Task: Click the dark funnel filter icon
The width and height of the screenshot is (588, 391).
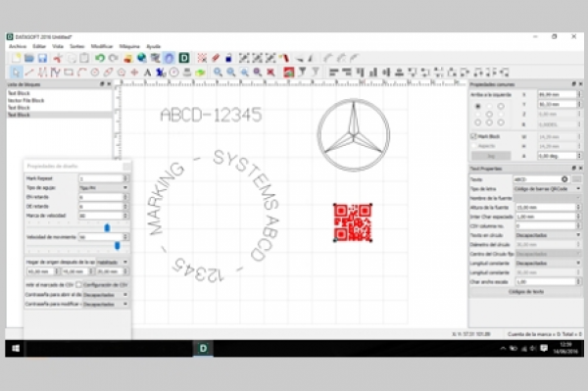Action: tap(302, 72)
